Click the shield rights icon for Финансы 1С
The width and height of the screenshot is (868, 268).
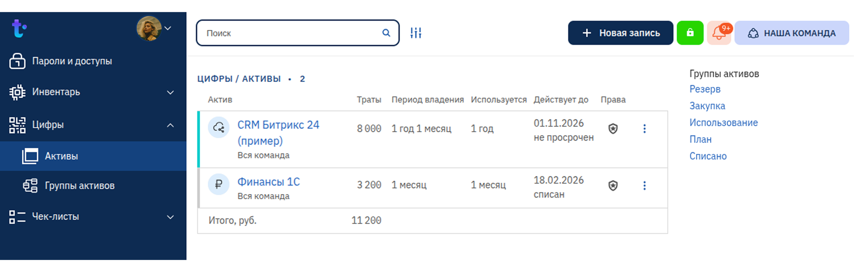pyautogui.click(x=613, y=186)
